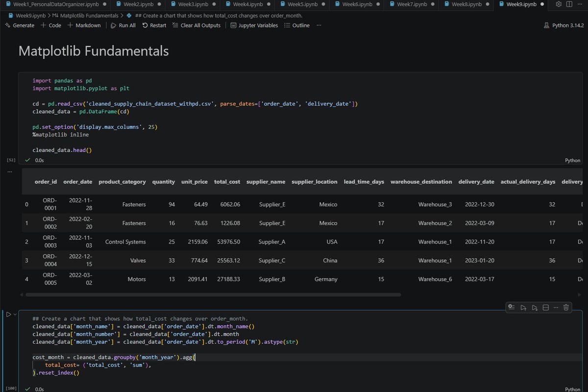Screen dimensions: 588x392
Task: Click the chart comment cell breadcrumb
Action: (x=214, y=15)
